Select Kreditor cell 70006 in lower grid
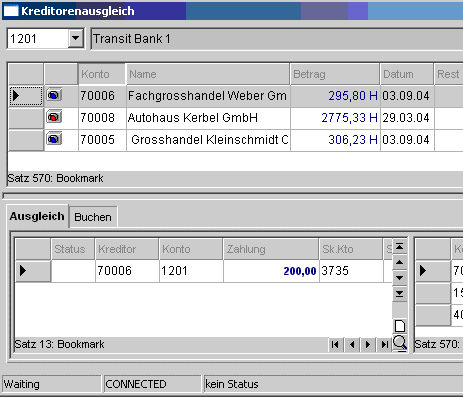463x397 pixels. [x=127, y=271]
